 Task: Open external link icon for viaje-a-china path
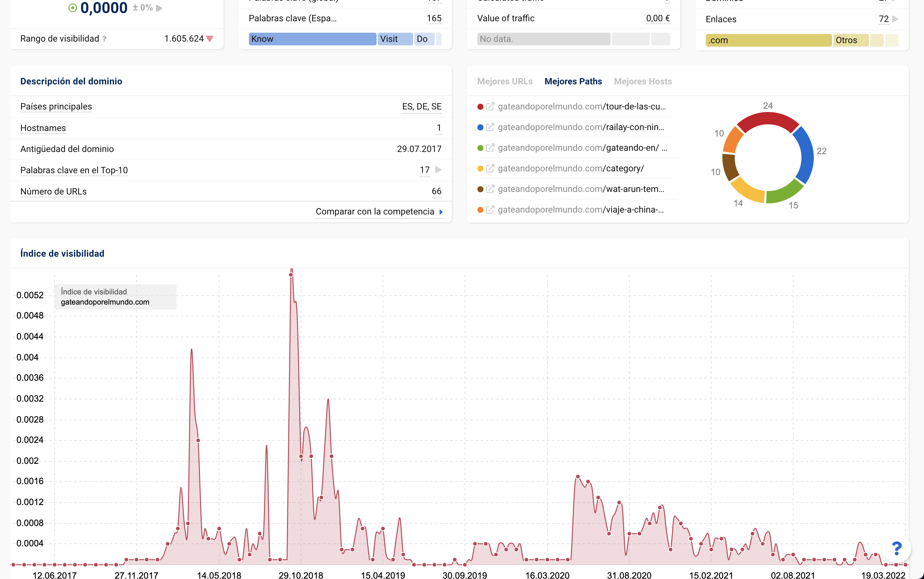coord(490,210)
